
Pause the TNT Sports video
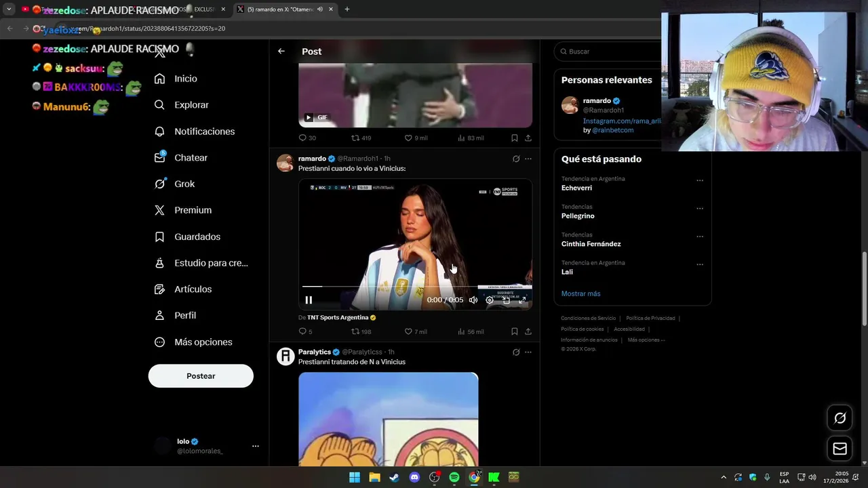click(x=309, y=300)
